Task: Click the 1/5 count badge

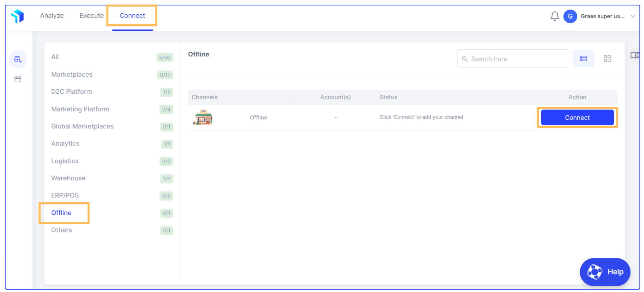Action: coord(167,92)
